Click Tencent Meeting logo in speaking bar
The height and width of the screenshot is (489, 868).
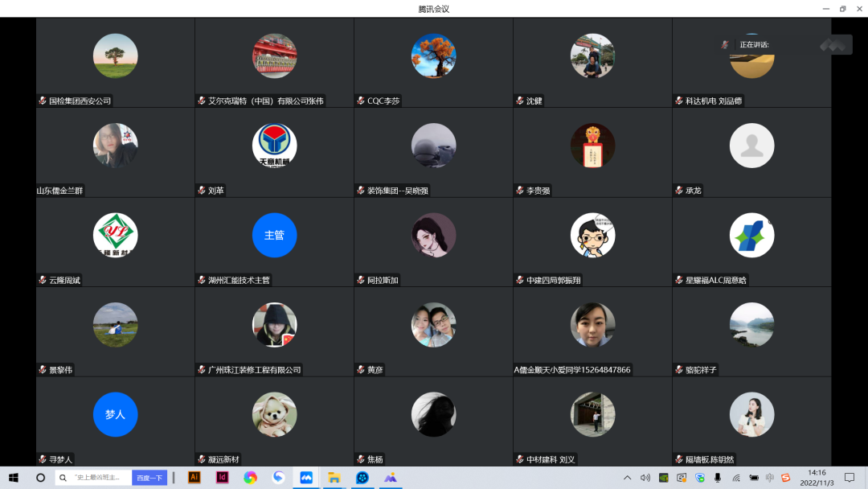pyautogui.click(x=833, y=45)
